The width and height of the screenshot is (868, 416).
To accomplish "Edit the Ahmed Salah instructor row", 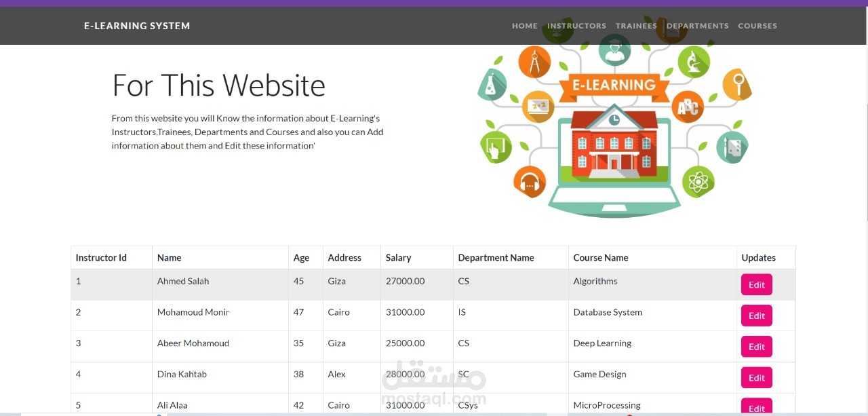I will (x=756, y=285).
